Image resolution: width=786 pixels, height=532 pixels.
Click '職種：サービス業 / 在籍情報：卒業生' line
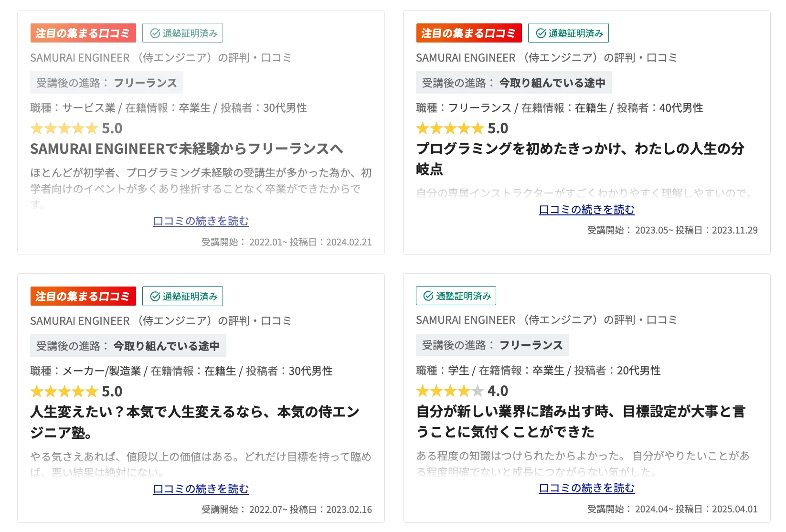pos(169,108)
